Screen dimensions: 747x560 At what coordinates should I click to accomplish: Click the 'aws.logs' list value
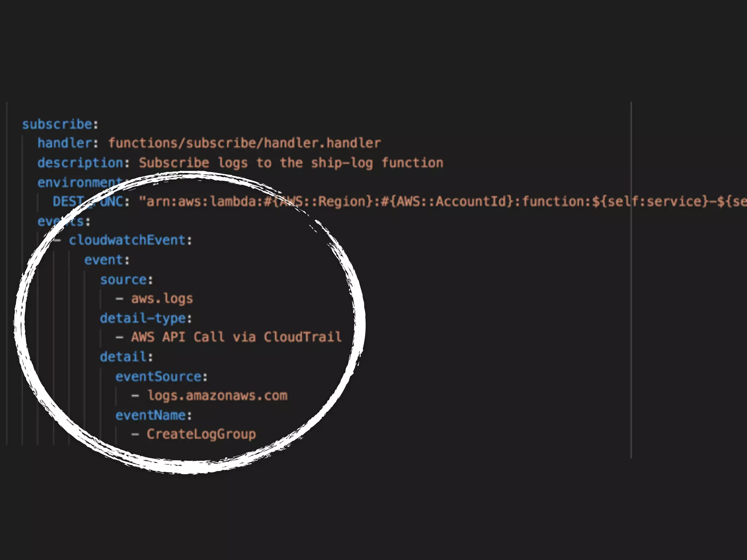(162, 299)
